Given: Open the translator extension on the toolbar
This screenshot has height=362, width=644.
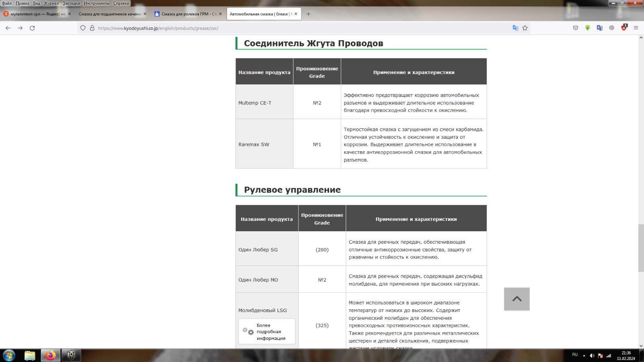Looking at the screenshot, I should pyautogui.click(x=600, y=28).
